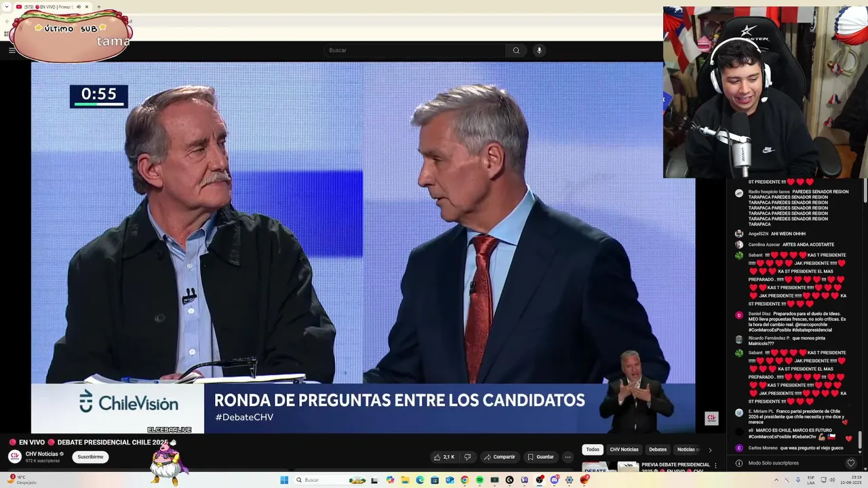
Task: Open Task View from the taskbar
Action: click(374, 480)
